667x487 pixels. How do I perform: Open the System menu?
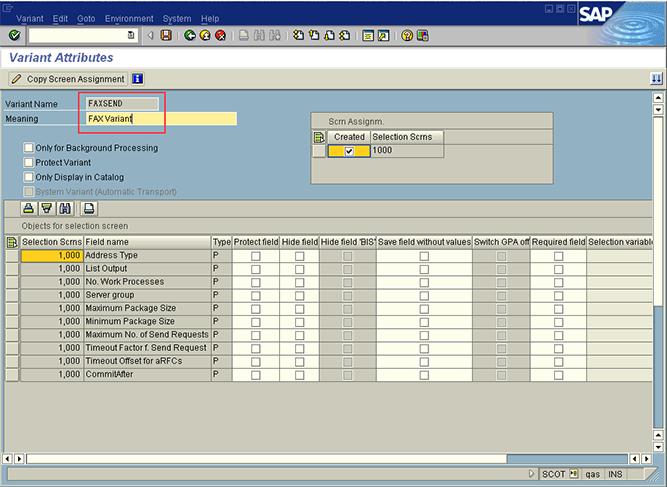177,19
